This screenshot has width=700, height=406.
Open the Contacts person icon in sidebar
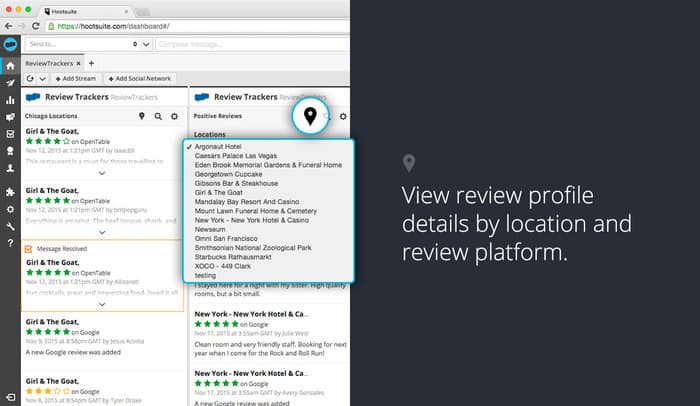click(10, 168)
